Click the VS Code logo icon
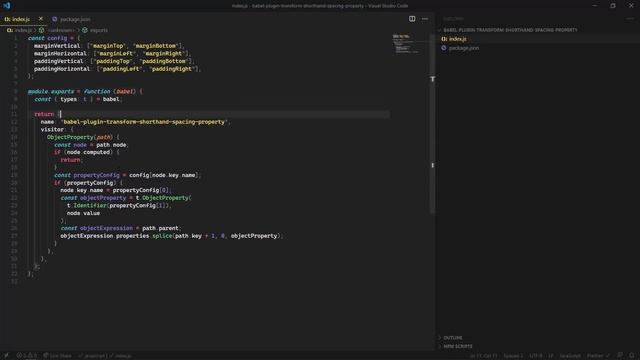The image size is (640, 360). click(x=7, y=6)
